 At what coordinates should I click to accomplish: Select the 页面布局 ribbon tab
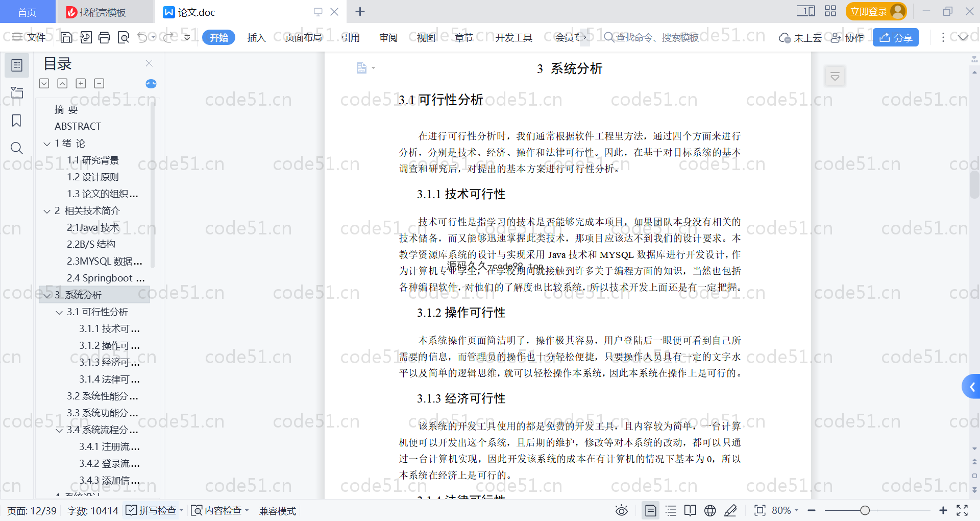click(x=303, y=37)
